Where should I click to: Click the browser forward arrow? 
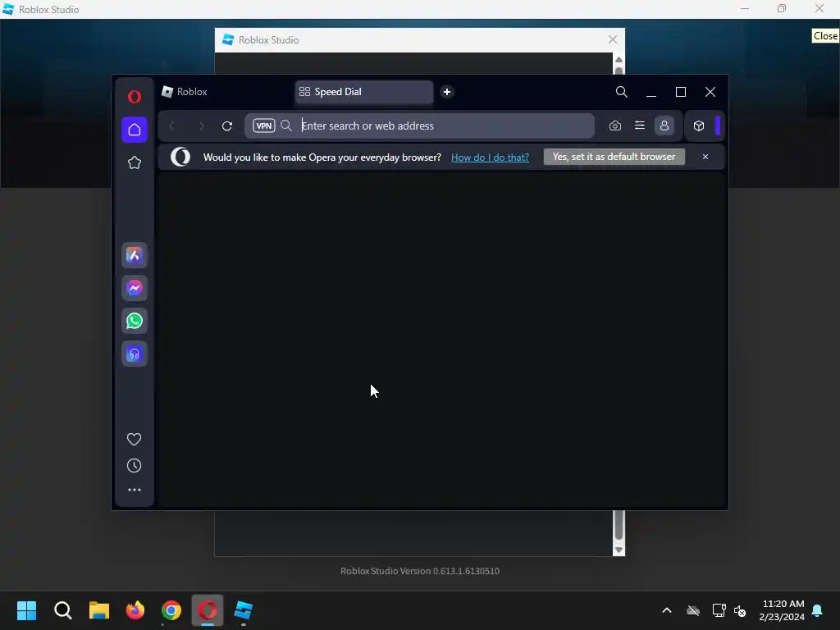[202, 126]
